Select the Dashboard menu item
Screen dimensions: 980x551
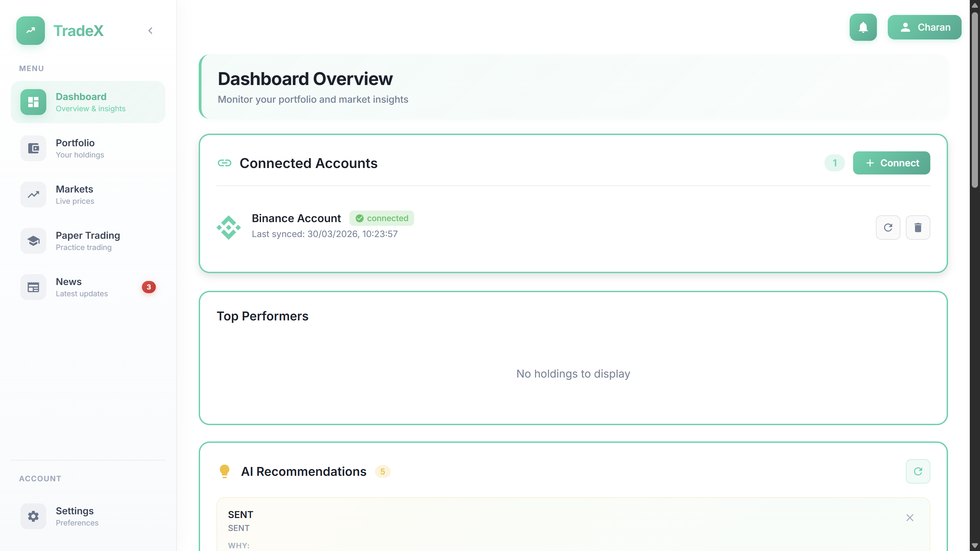(88, 102)
